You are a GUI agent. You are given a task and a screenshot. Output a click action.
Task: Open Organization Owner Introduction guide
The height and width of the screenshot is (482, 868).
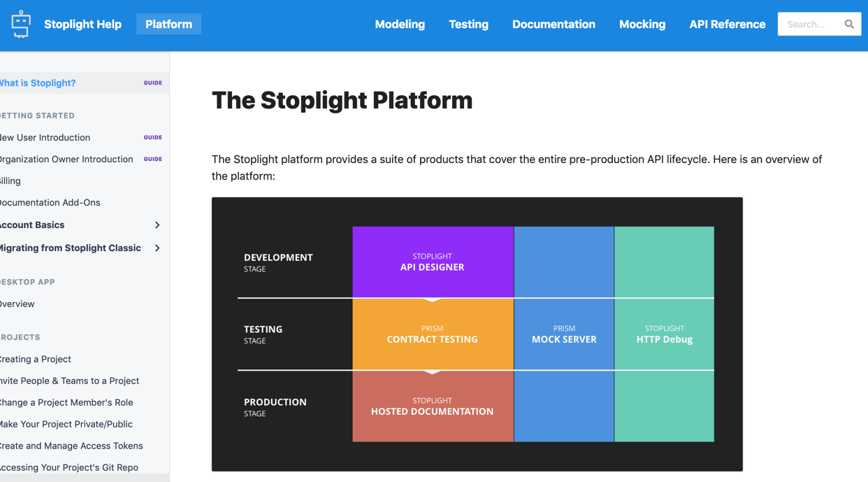[67, 159]
